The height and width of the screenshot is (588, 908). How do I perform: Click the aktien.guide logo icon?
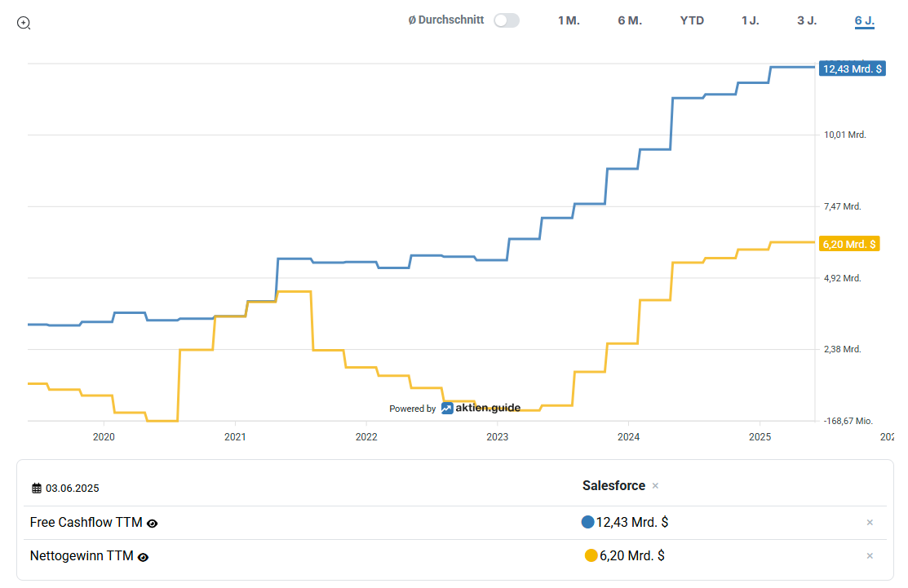click(x=447, y=409)
